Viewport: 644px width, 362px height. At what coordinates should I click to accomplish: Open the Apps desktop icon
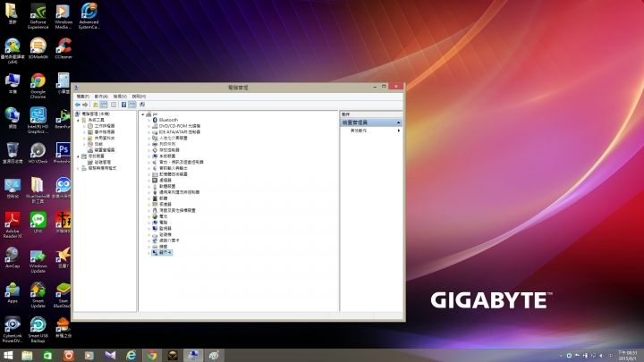(x=13, y=292)
